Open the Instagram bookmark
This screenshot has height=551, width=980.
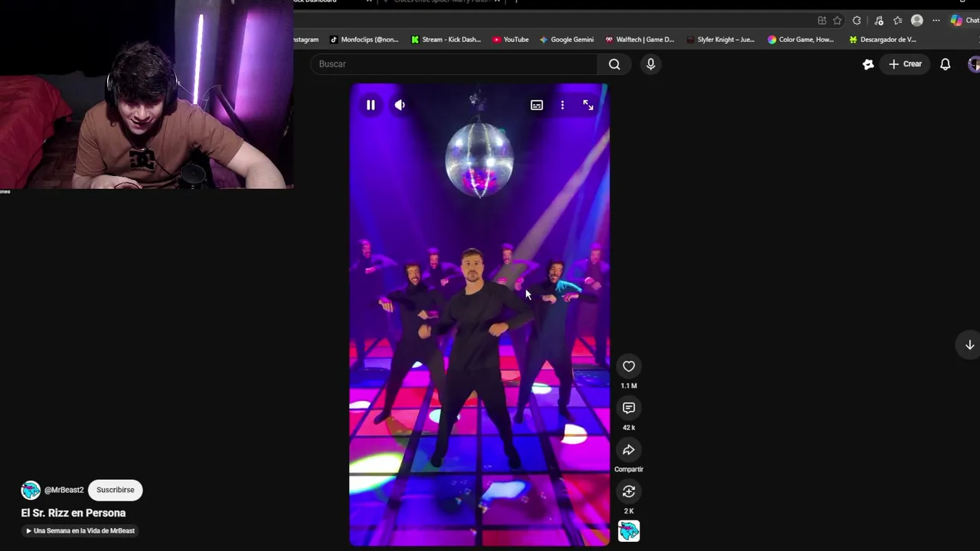pyautogui.click(x=306, y=40)
